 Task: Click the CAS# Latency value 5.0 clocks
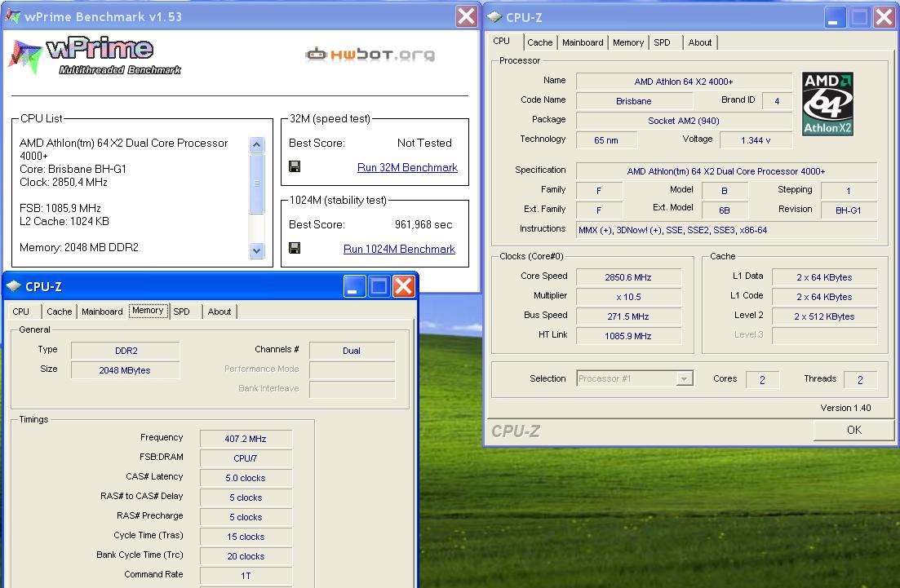point(246,477)
